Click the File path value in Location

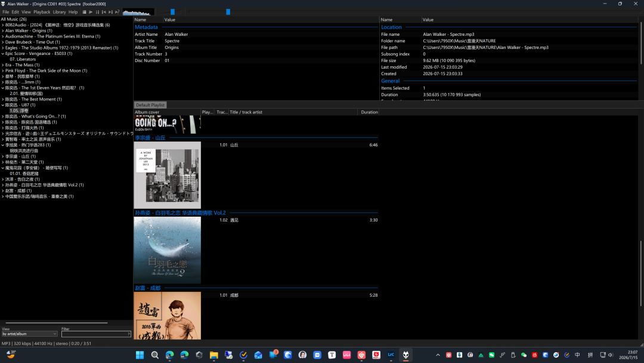click(485, 48)
